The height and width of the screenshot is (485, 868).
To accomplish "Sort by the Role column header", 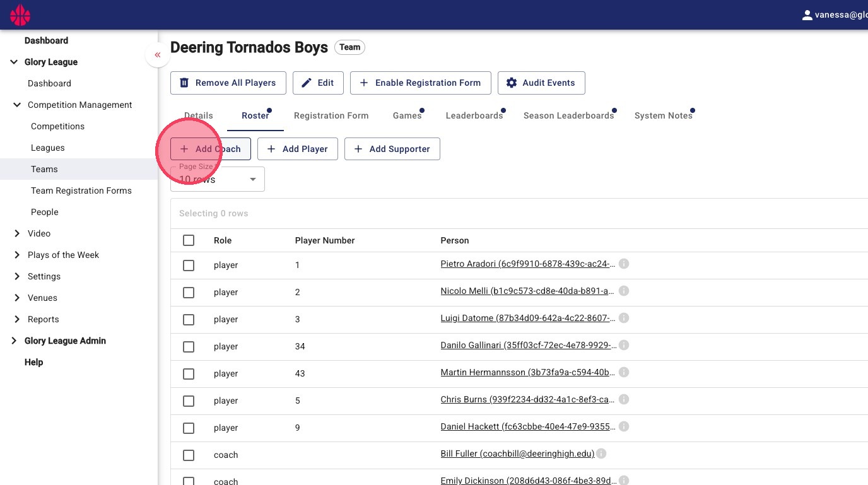I will pyautogui.click(x=223, y=240).
